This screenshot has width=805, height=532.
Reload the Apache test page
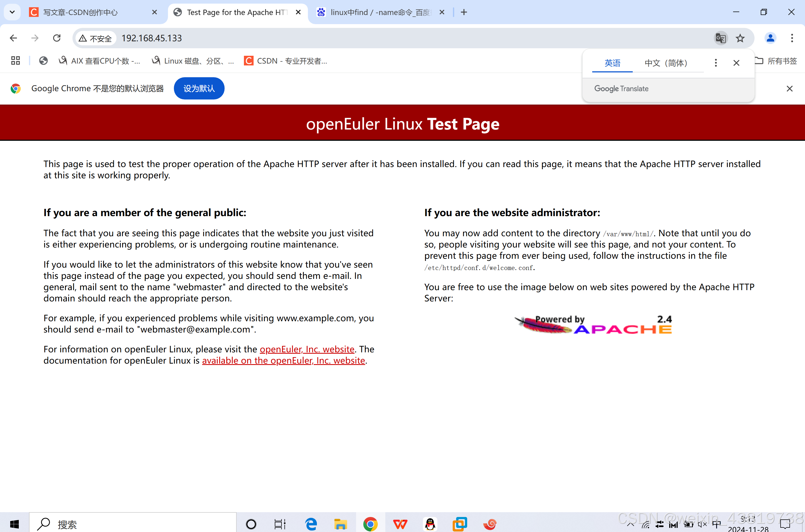pos(57,38)
